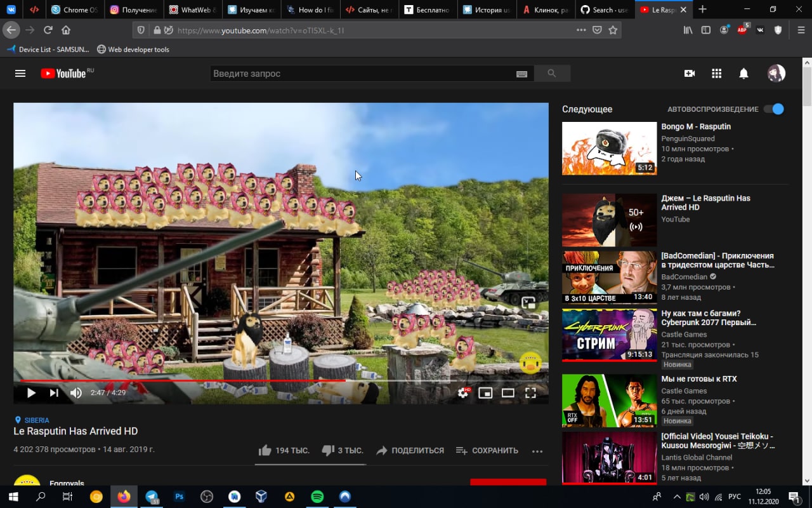This screenshot has width=812, height=508.
Task: Open Photoshop from the taskbar
Action: pyautogui.click(x=179, y=497)
